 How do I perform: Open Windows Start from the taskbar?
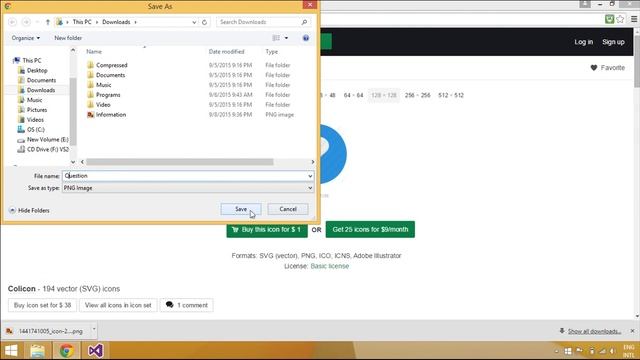[x=11, y=351]
